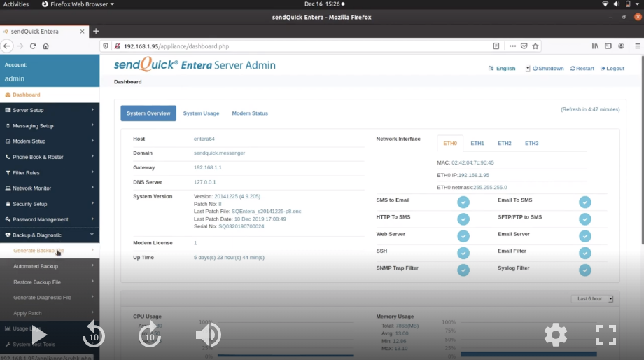Screen dimensions: 644x360
Task: Expand the Filter Rules menu
Action: (49, 172)
